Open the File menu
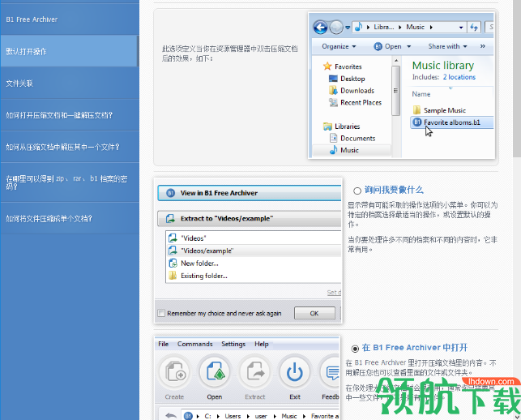Screen dimensions: 521x420 (163, 344)
